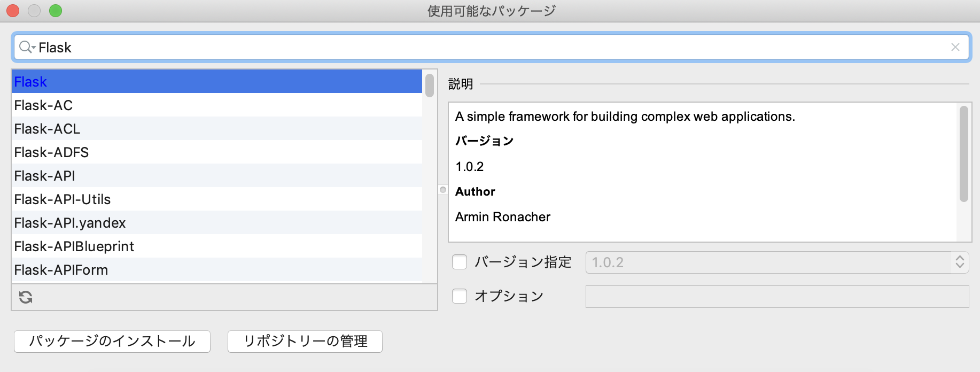Click the リポジトリーの管理 button

point(305,341)
